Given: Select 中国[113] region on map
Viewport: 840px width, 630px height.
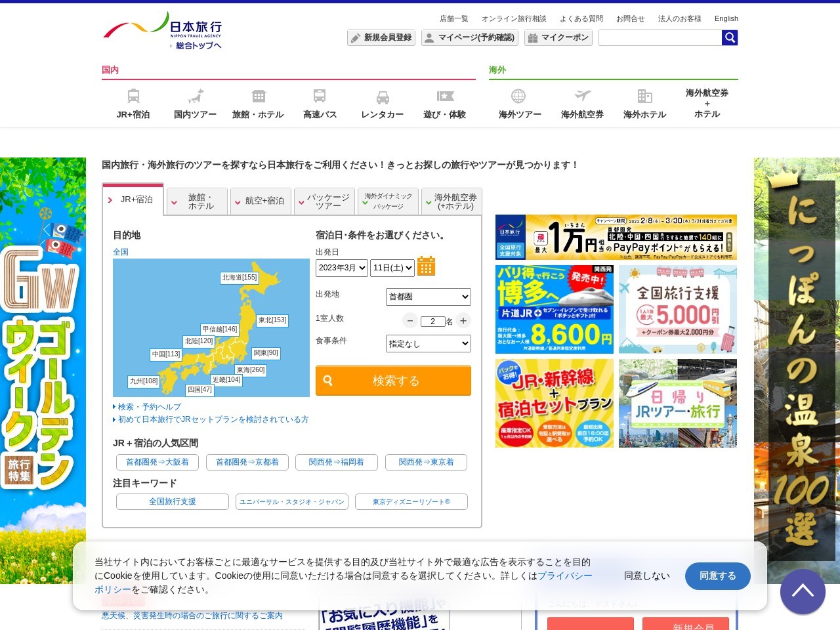Looking at the screenshot, I should point(166,354).
